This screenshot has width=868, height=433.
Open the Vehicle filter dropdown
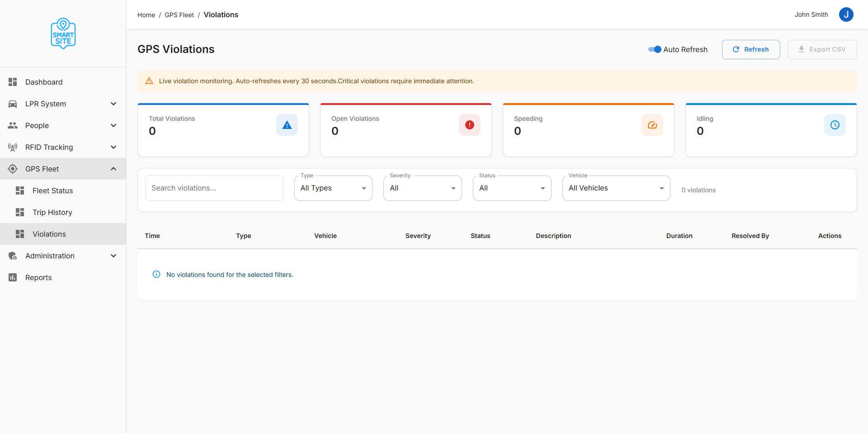click(616, 188)
